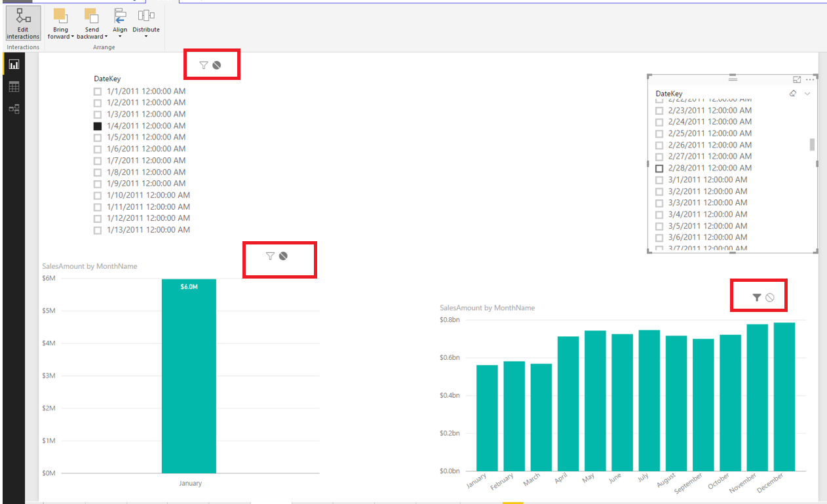Check 1/12/2011 in left slicer

click(x=98, y=218)
